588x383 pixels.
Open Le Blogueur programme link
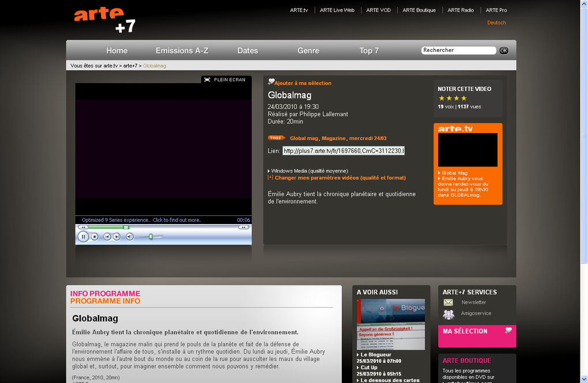click(x=376, y=355)
